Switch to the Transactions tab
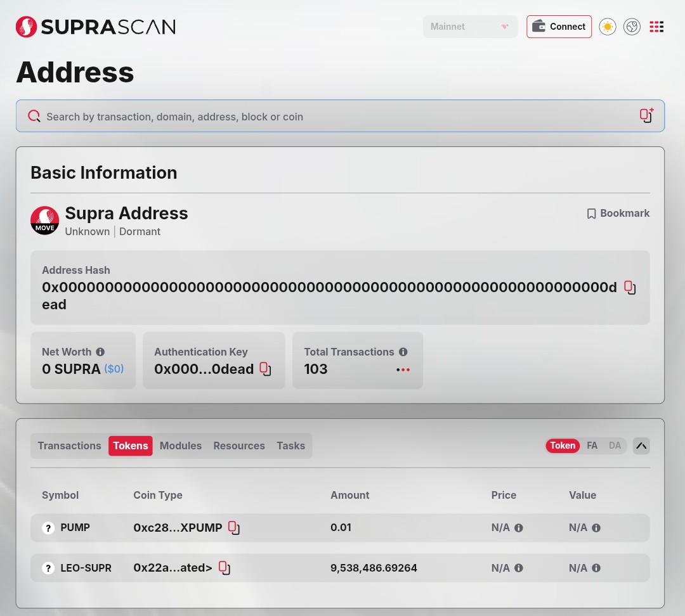The width and height of the screenshot is (685, 616). 69,446
